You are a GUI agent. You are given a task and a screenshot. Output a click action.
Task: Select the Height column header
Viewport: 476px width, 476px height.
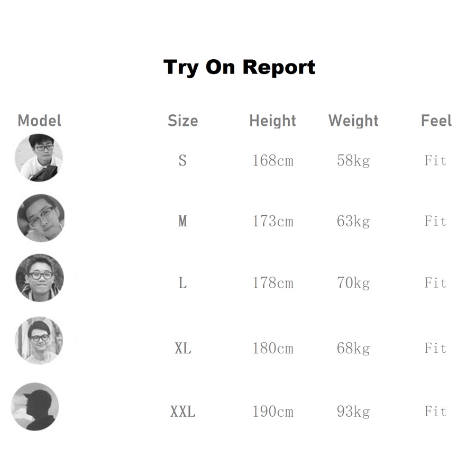[x=272, y=121]
